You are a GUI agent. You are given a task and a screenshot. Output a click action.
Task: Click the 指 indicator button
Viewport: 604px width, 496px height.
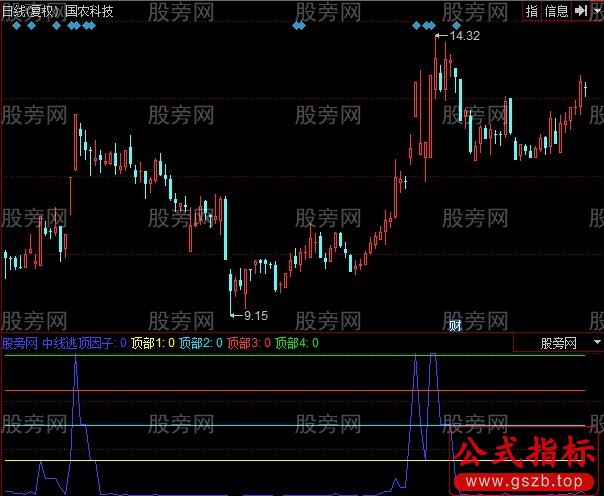coord(531,10)
